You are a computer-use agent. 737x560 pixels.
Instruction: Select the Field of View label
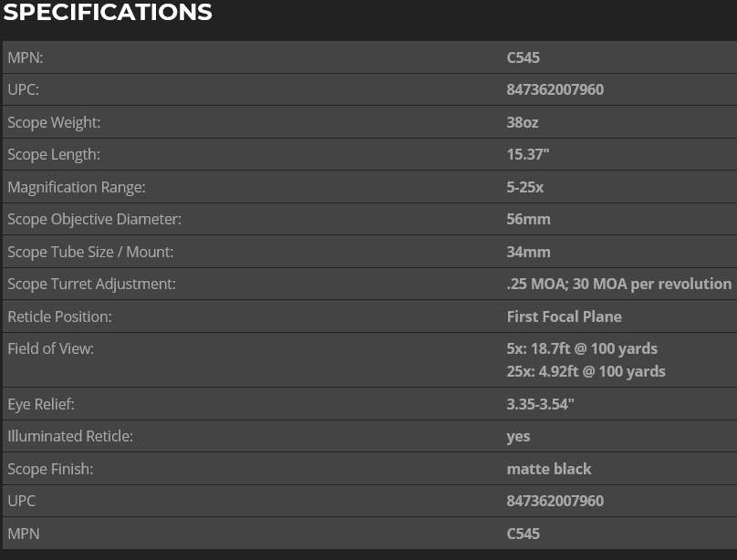[x=51, y=348]
